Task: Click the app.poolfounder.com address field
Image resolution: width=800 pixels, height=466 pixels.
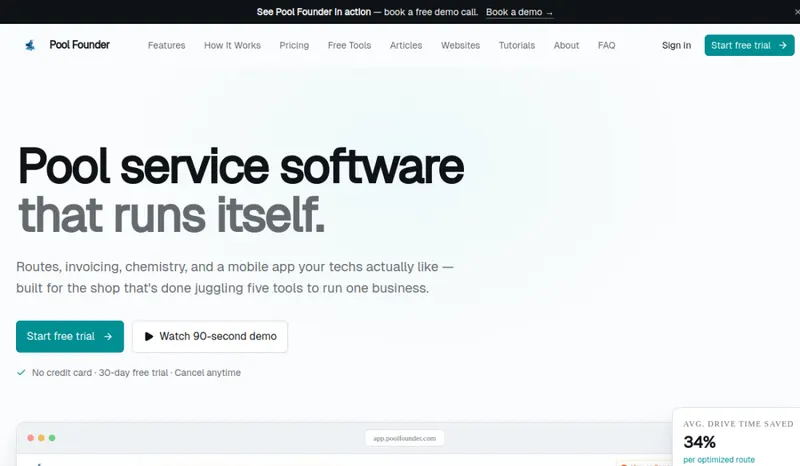Action: [404, 438]
